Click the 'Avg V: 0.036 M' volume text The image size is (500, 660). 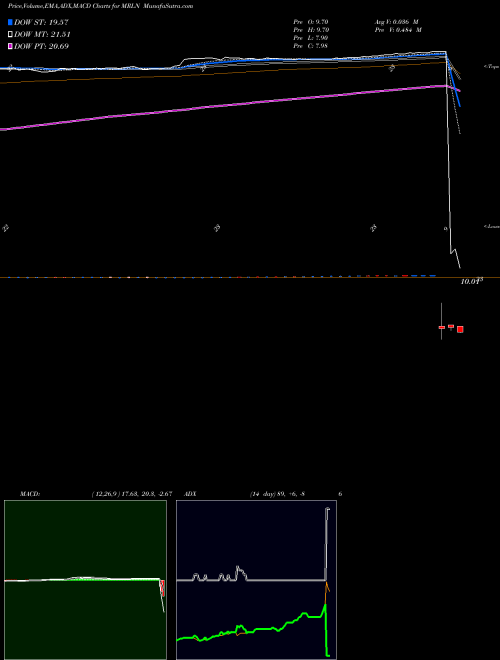click(x=396, y=21)
